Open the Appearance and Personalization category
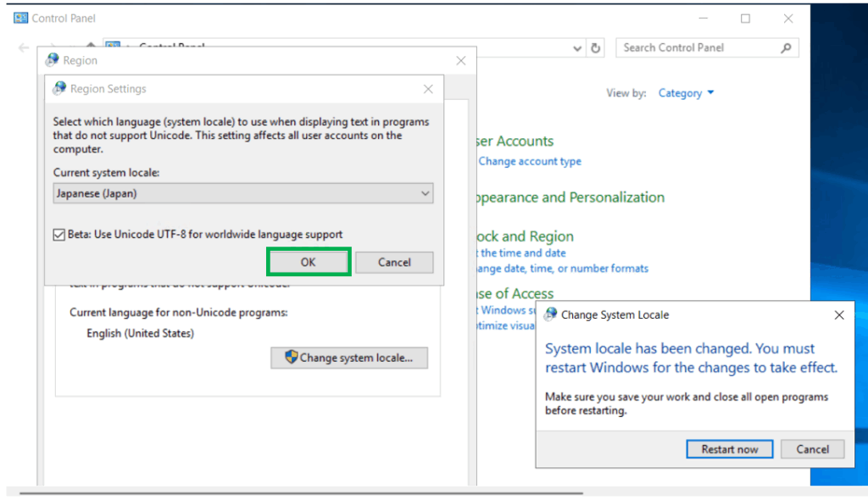 tap(570, 197)
